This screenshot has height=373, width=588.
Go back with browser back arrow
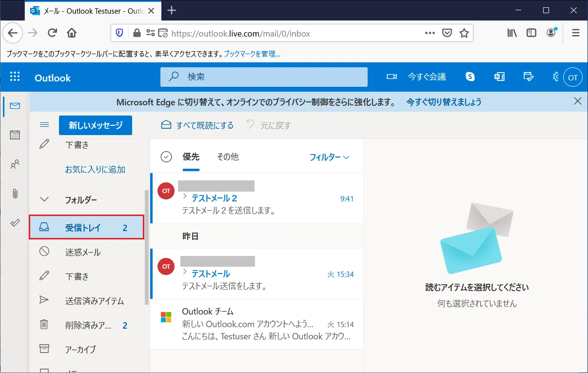[13, 33]
